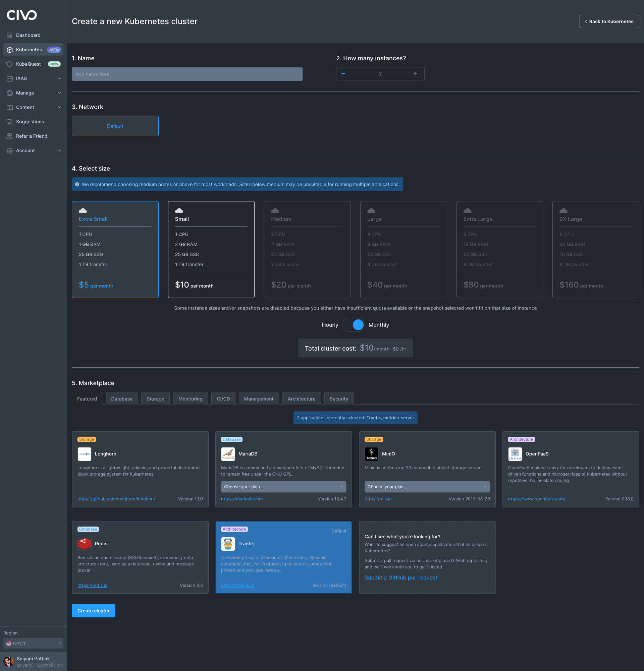The image size is (644, 671).
Task: Toggle Hourly/Monthly pricing switch
Action: (x=354, y=325)
